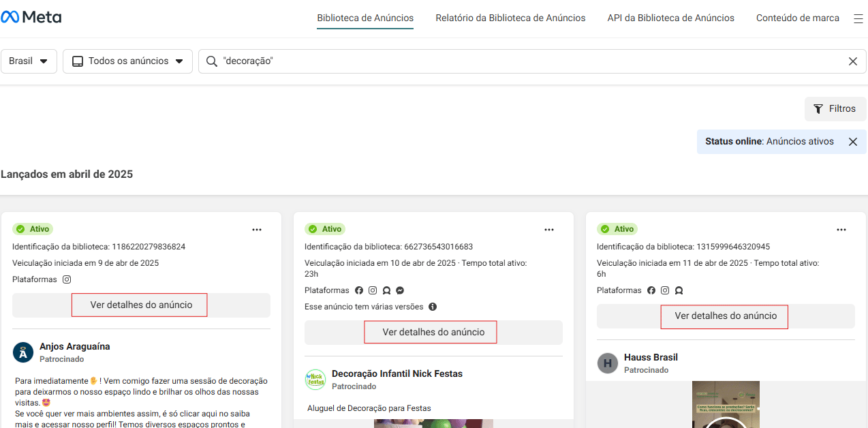868x428 pixels.
Task: Click the Audience Network icon on Nick Festas ad
Action: (x=386, y=290)
